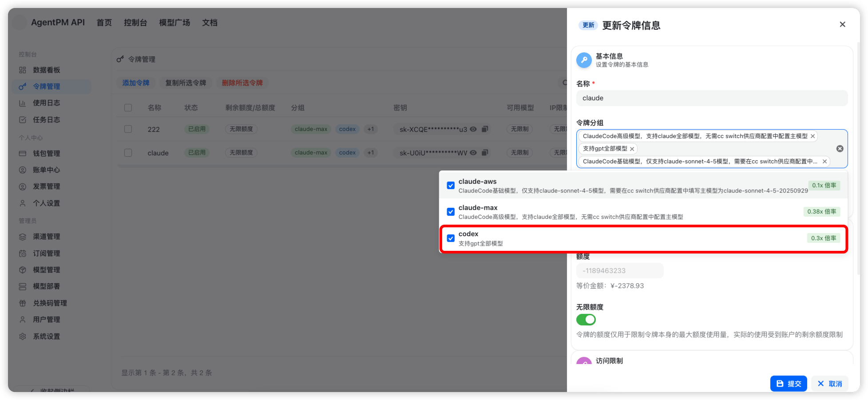Remove the 支持gpt全部模型 group tag
The height and width of the screenshot is (400, 868).
click(x=632, y=149)
